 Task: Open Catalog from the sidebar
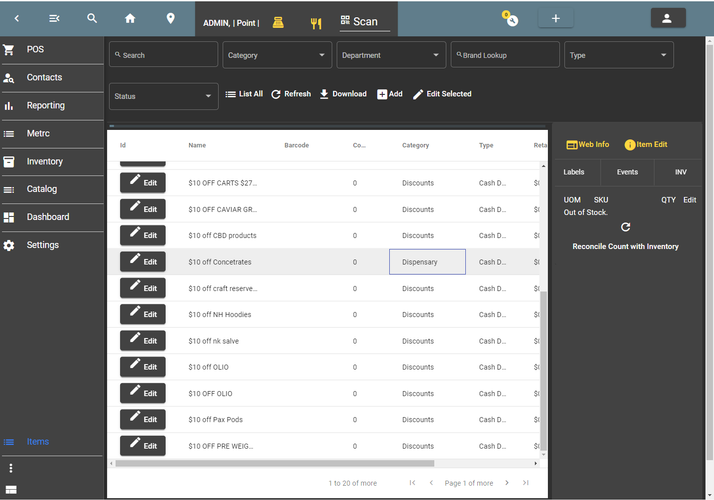52,189
